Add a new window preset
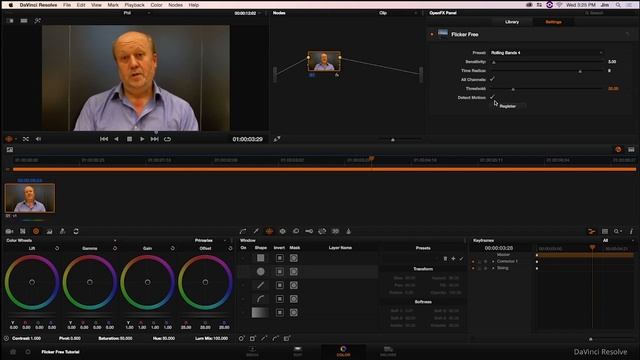640x360 pixels. [x=453, y=258]
